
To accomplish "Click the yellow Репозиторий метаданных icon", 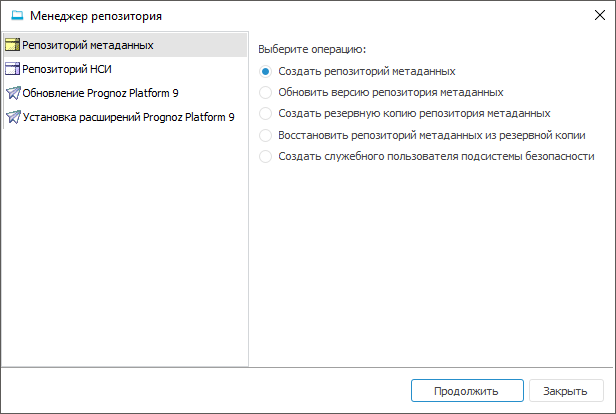I will point(12,46).
